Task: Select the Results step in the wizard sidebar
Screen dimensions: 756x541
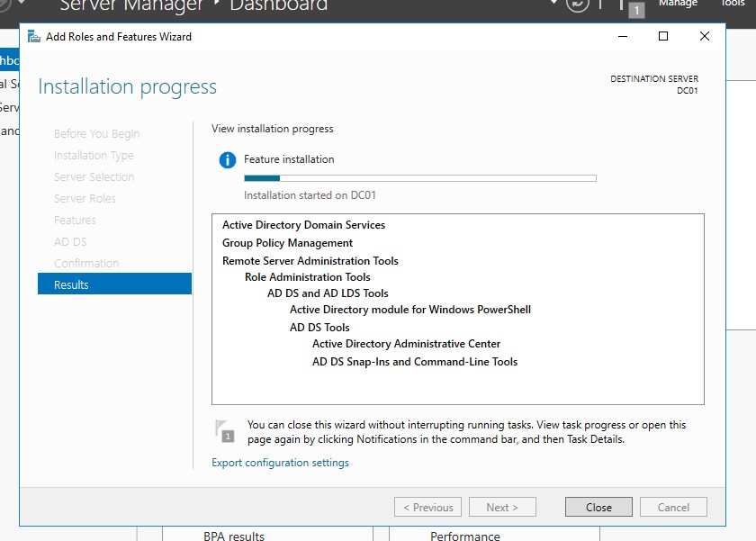Action: click(115, 284)
